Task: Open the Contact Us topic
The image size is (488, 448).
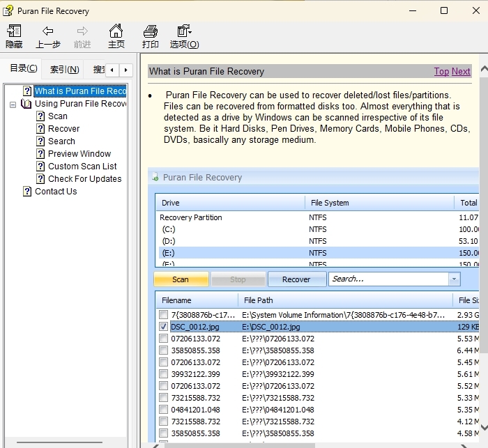Action: coord(56,192)
